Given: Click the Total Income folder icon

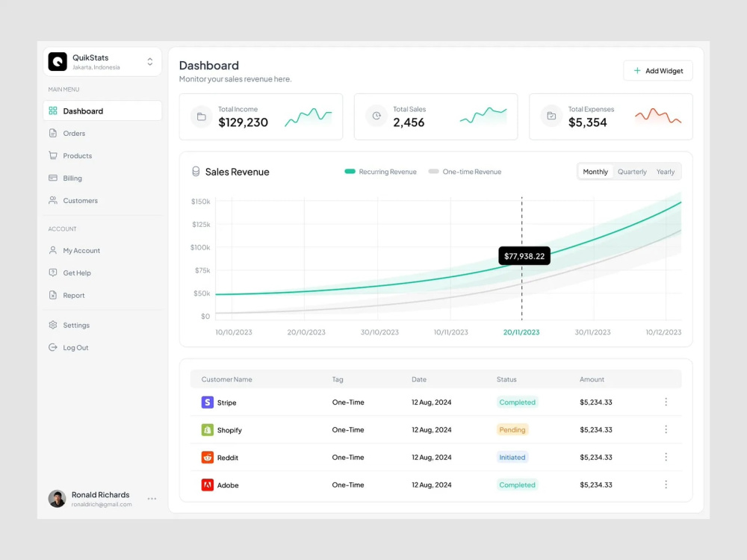Looking at the screenshot, I should coord(202,116).
